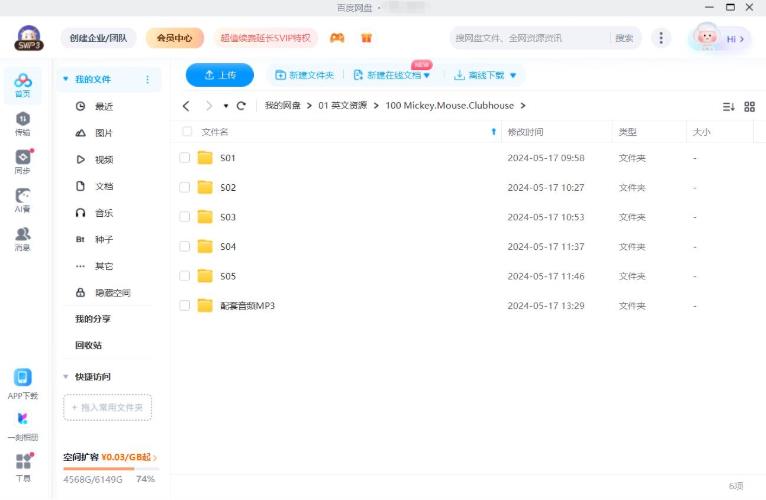Click the 搜索 search button
This screenshot has height=500, width=766.
tap(624, 38)
